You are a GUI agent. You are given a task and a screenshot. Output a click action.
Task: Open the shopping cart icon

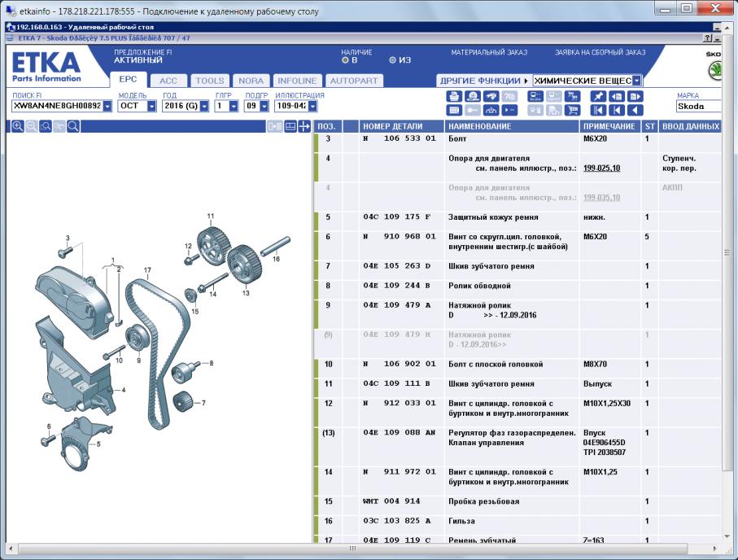572,110
